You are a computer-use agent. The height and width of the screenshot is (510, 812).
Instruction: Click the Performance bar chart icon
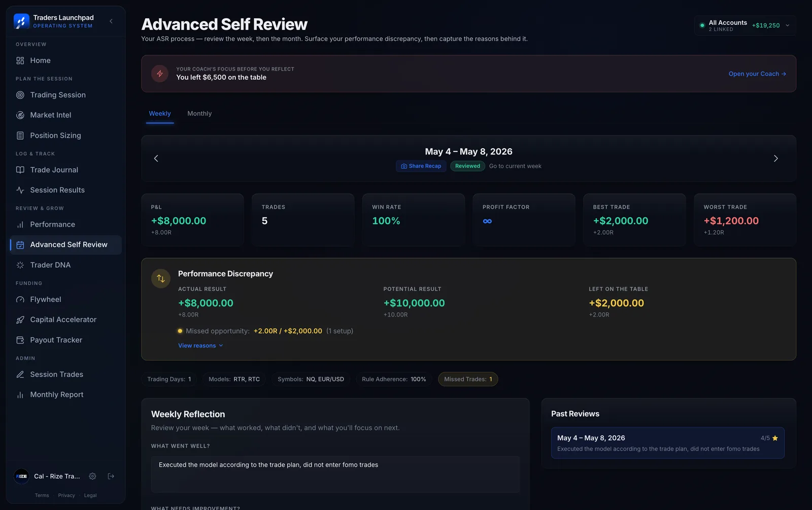coord(20,225)
